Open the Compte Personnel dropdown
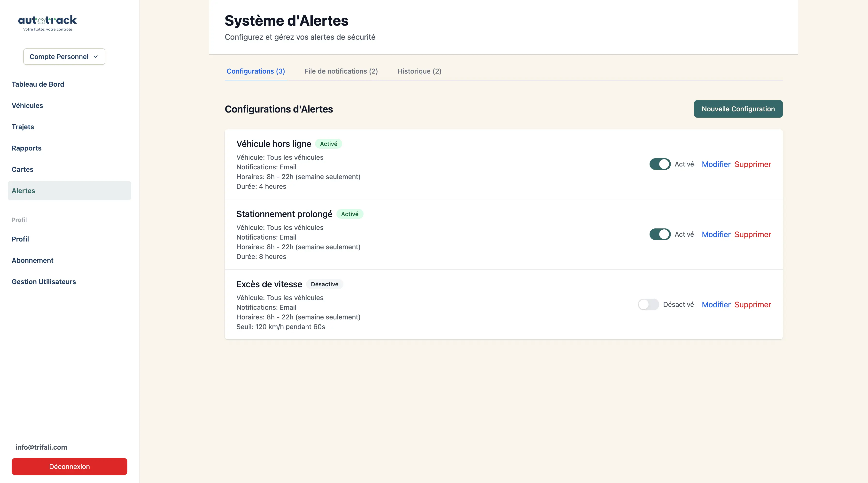This screenshot has width=868, height=483. click(64, 57)
